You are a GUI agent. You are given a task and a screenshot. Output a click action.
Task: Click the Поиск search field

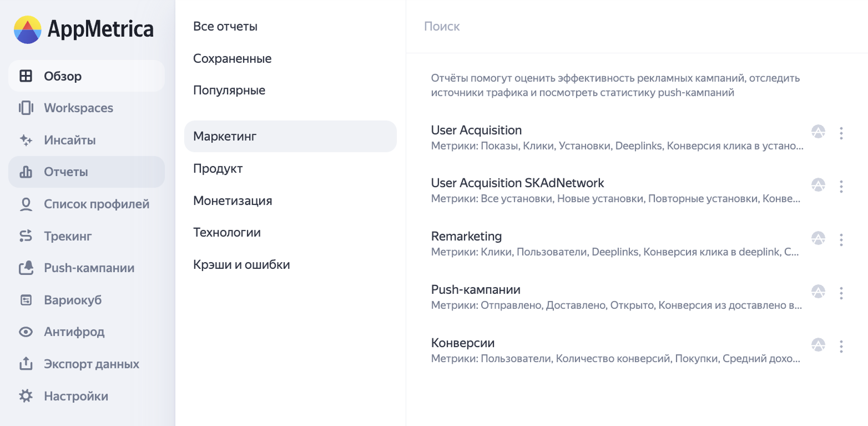pyautogui.click(x=610, y=26)
